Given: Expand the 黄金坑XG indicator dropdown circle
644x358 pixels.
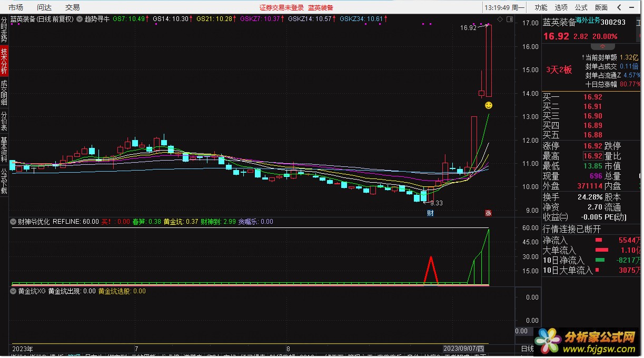Looking at the screenshot, I should (x=13, y=291).
